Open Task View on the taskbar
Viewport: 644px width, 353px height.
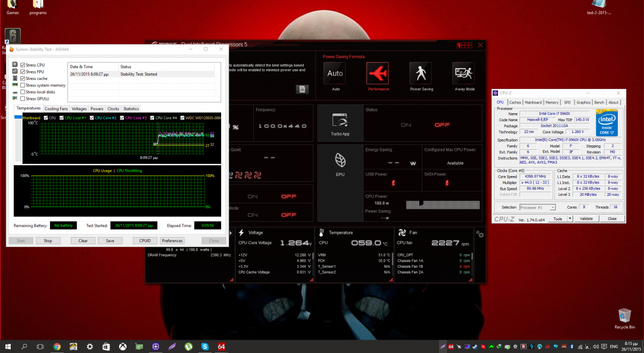pyautogui.click(x=40, y=347)
